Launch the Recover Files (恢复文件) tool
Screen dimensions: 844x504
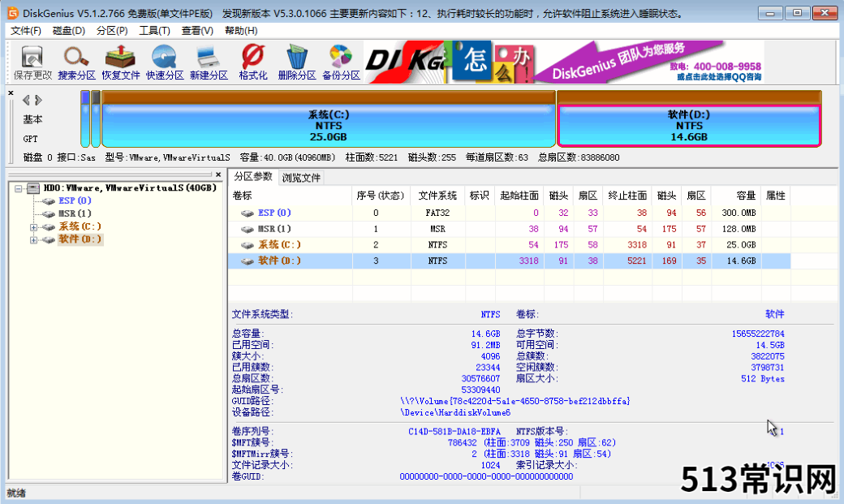(x=121, y=63)
